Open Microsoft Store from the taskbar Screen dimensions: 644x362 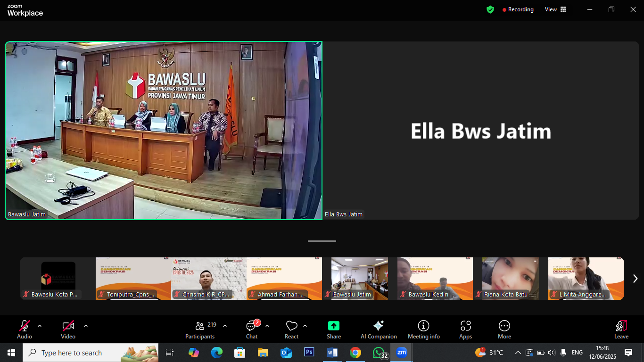pyautogui.click(x=239, y=353)
